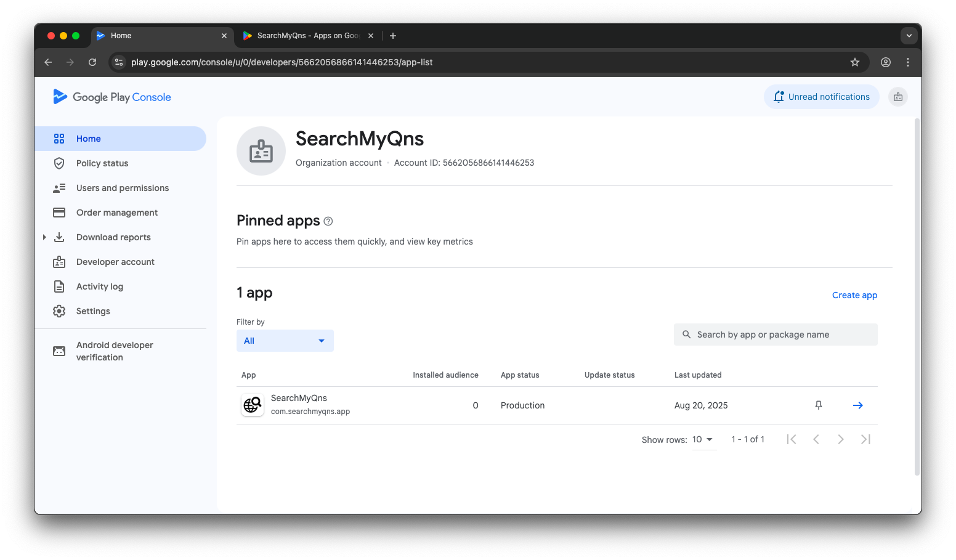This screenshot has height=560, width=956.
Task: Go to previous page of apps
Action: point(816,439)
